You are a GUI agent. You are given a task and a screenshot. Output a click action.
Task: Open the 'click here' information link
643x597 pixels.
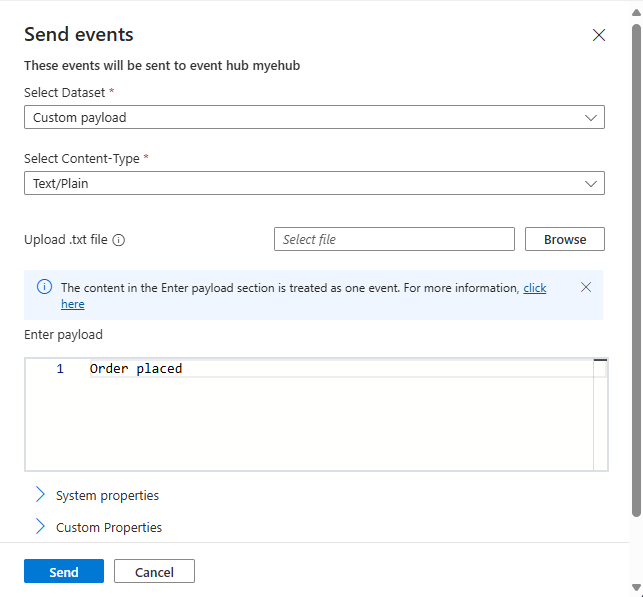535,288
